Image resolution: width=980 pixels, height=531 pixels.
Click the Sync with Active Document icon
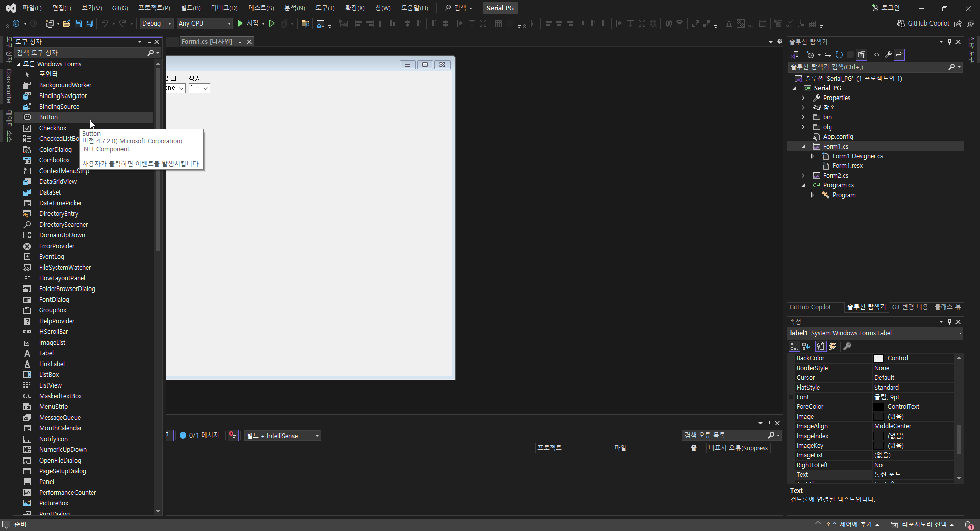point(827,55)
